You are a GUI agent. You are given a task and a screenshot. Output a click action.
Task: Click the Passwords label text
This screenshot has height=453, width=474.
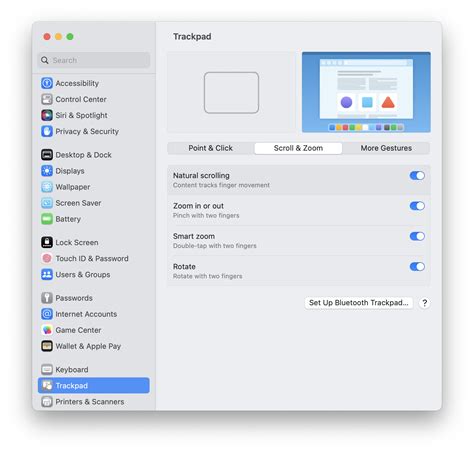[74, 298]
